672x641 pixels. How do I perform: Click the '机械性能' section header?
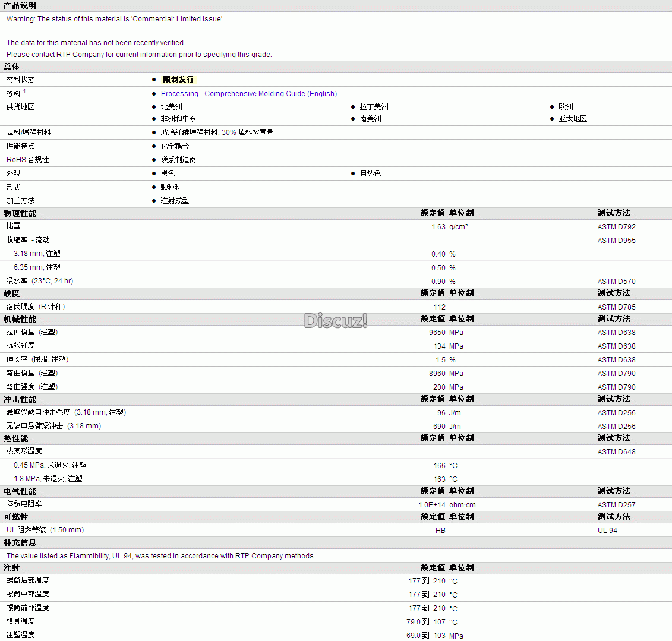(20, 319)
